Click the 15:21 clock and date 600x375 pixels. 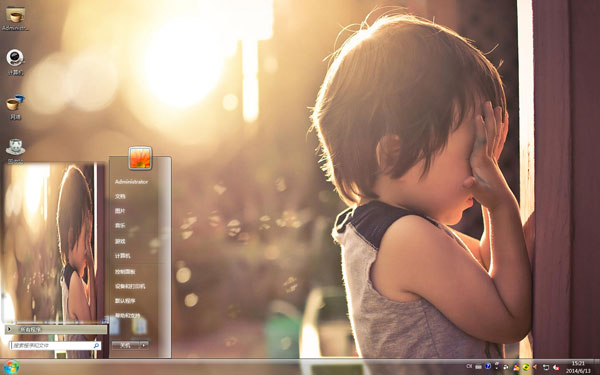[x=578, y=367]
